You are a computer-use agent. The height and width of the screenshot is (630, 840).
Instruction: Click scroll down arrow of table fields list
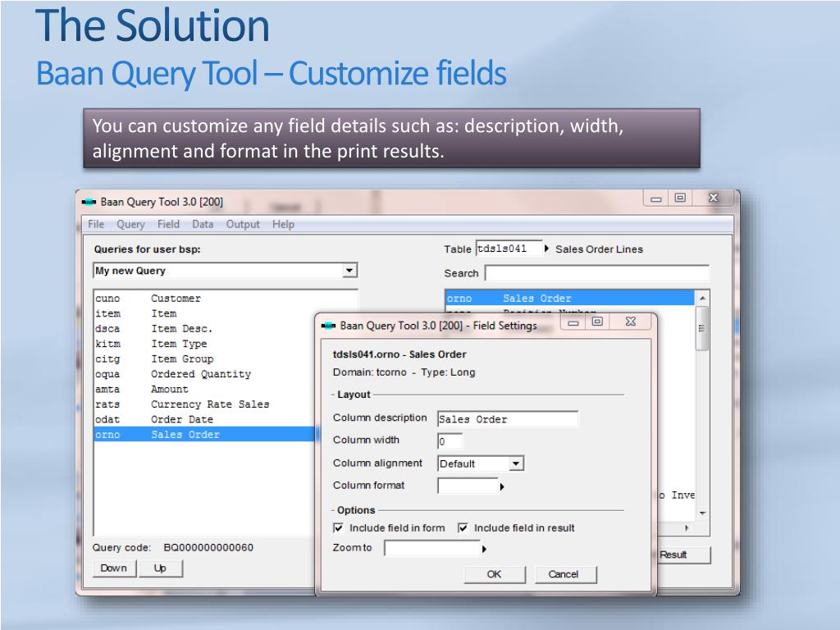tap(702, 514)
